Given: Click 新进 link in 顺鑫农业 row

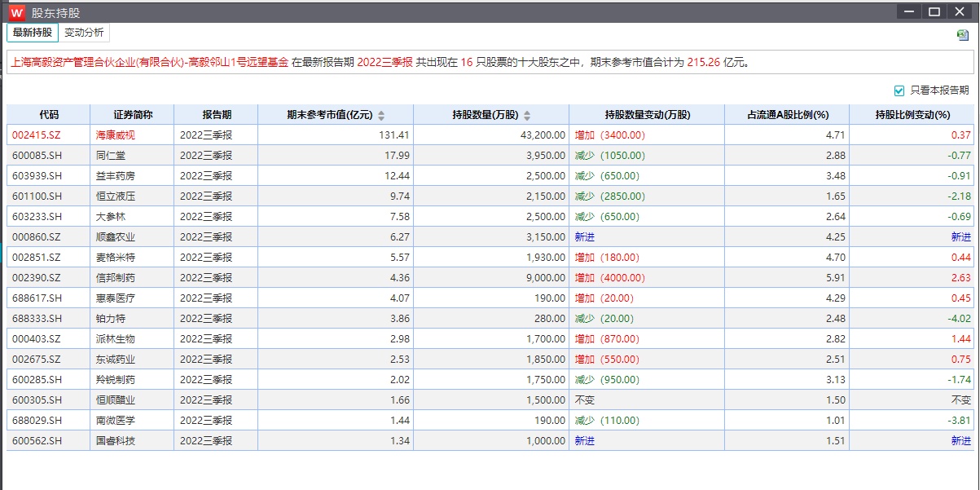Looking at the screenshot, I should [584, 237].
